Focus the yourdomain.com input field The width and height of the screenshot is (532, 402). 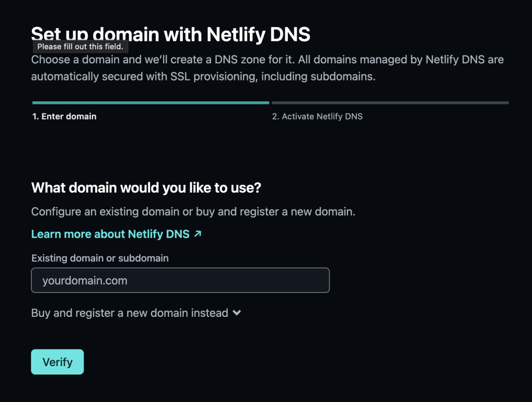point(180,280)
